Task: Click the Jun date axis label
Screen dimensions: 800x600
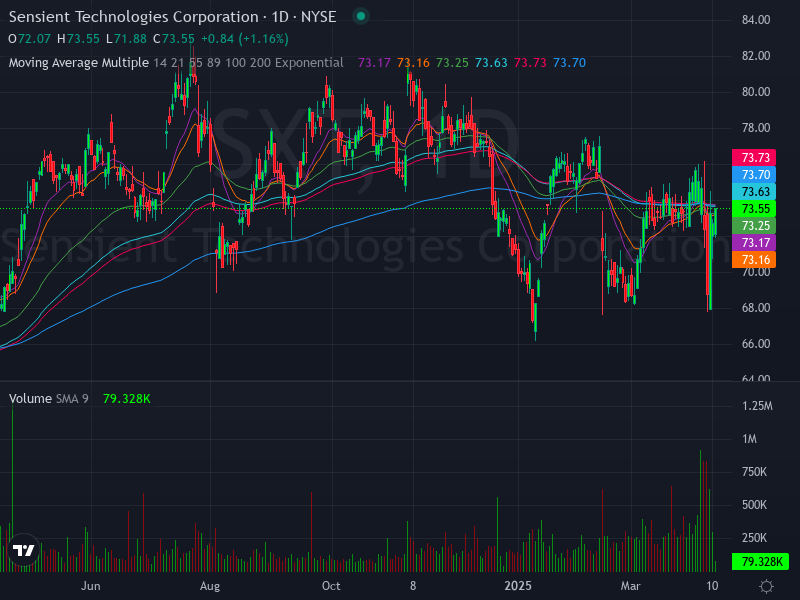Action: tap(91, 586)
